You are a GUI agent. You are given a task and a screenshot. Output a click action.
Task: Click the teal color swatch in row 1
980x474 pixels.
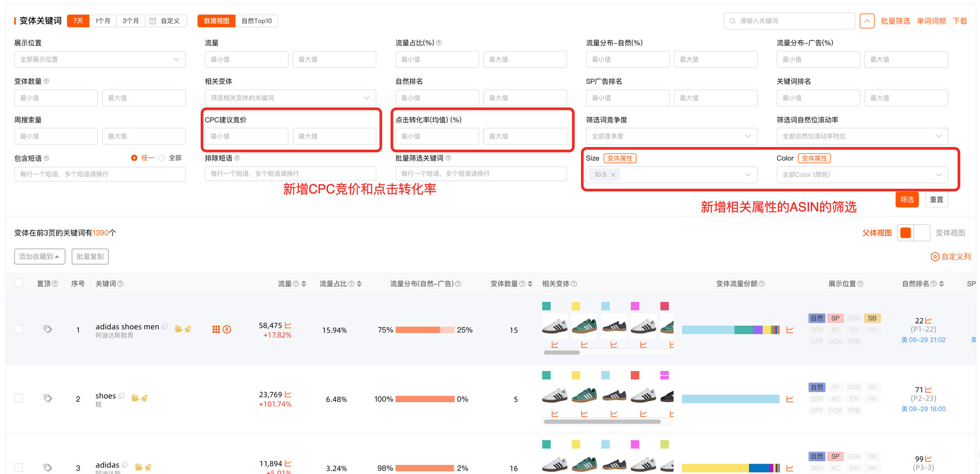click(x=546, y=306)
